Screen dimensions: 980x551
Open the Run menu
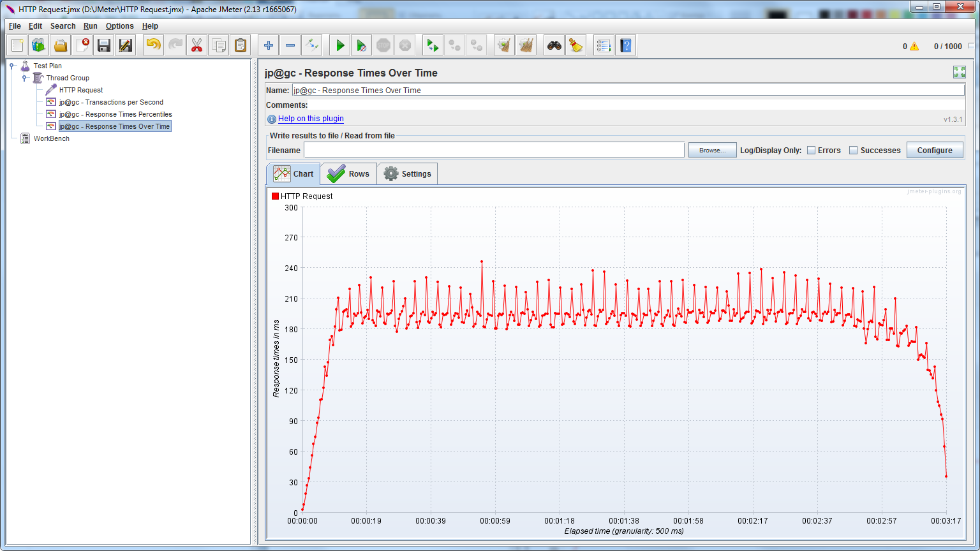pos(91,26)
